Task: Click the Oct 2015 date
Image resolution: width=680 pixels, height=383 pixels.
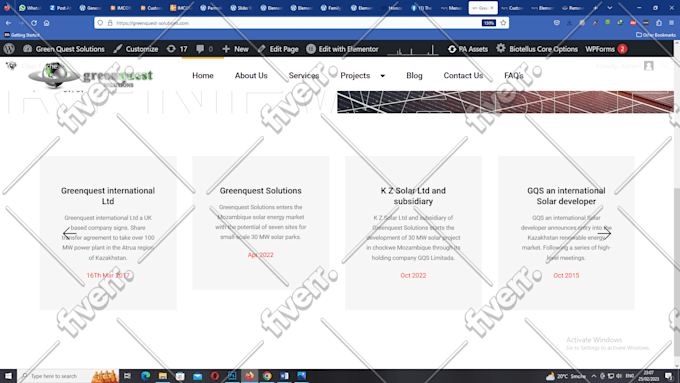Action: point(566,275)
